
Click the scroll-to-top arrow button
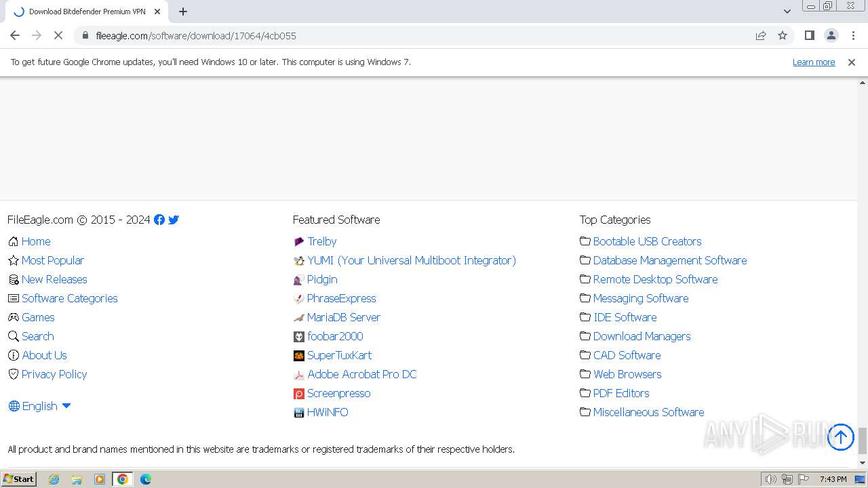841,437
